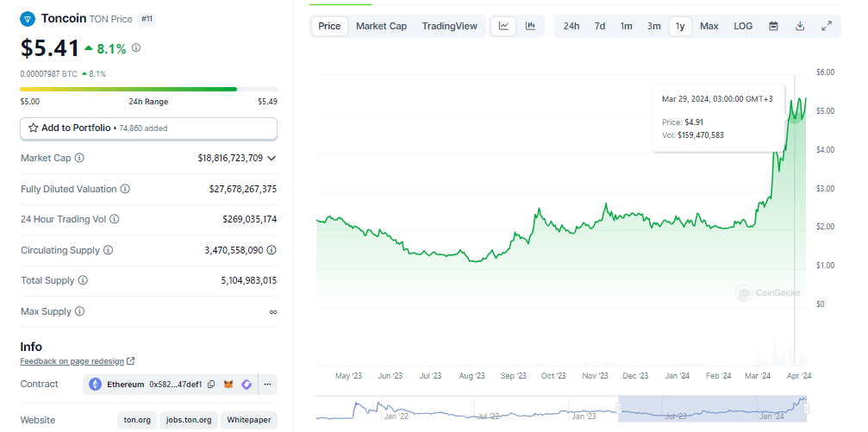Click the MetaMask fox icon
The height and width of the screenshot is (432, 868).
pos(228,385)
